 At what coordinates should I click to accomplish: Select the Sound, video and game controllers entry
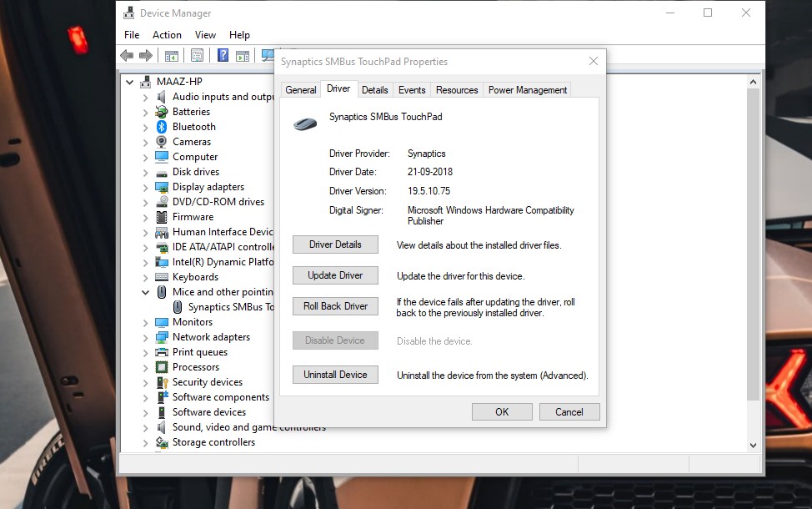click(x=249, y=427)
